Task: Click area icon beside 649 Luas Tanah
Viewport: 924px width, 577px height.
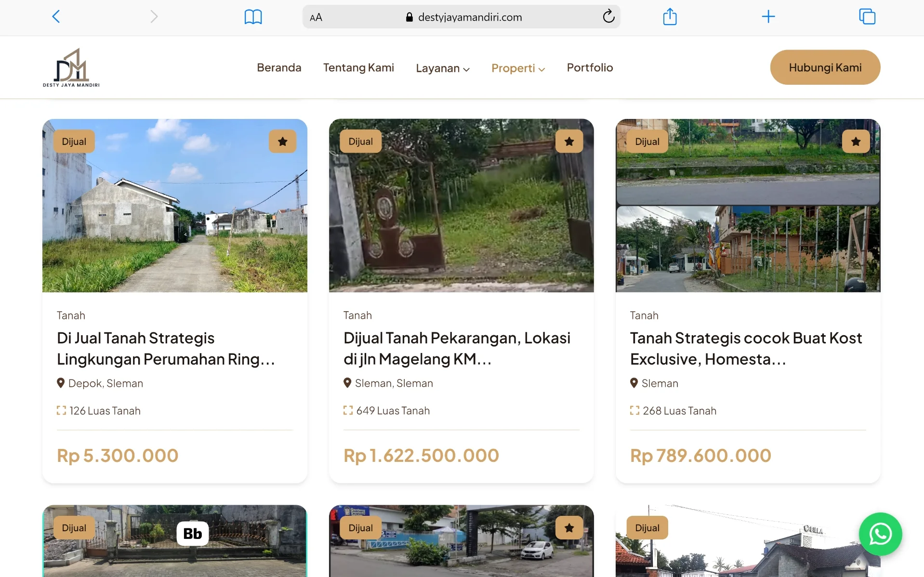Action: 348,410
